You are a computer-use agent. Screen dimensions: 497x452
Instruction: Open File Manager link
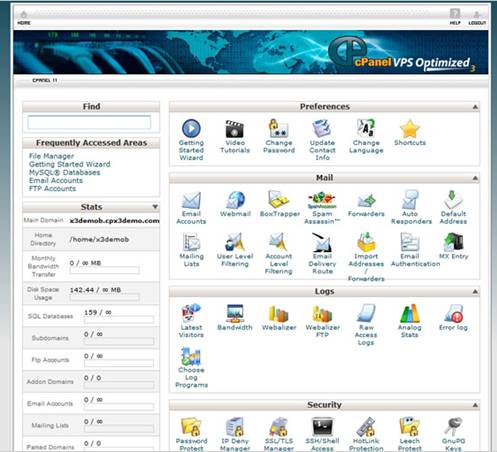click(x=51, y=156)
